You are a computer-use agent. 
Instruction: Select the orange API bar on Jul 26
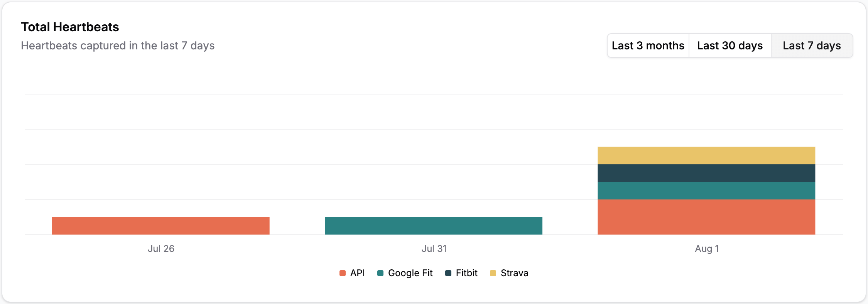pyautogui.click(x=161, y=226)
